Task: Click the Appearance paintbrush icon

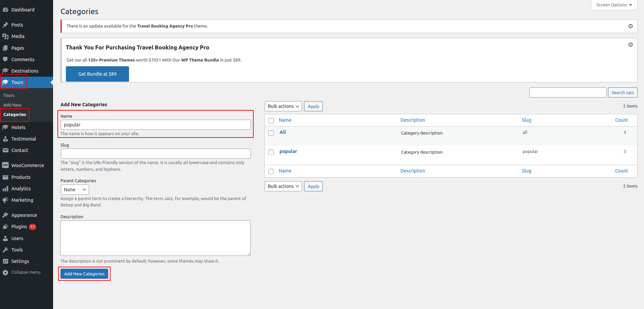Action: [5, 215]
